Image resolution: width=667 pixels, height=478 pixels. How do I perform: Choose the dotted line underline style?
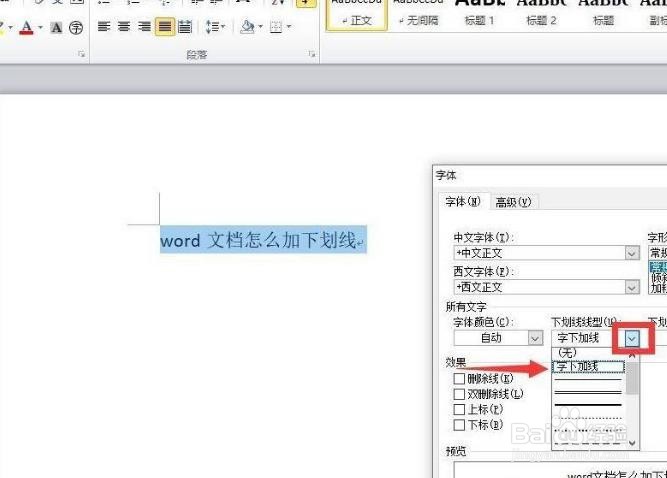(x=589, y=418)
